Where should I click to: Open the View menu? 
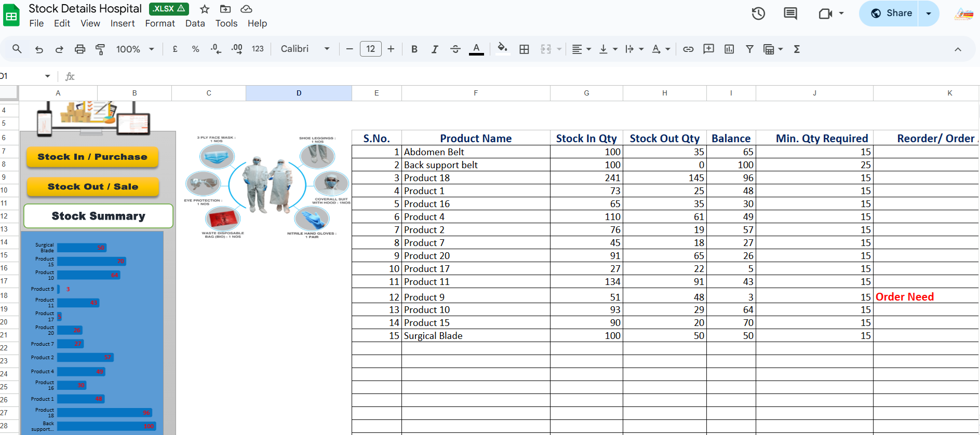tap(90, 23)
